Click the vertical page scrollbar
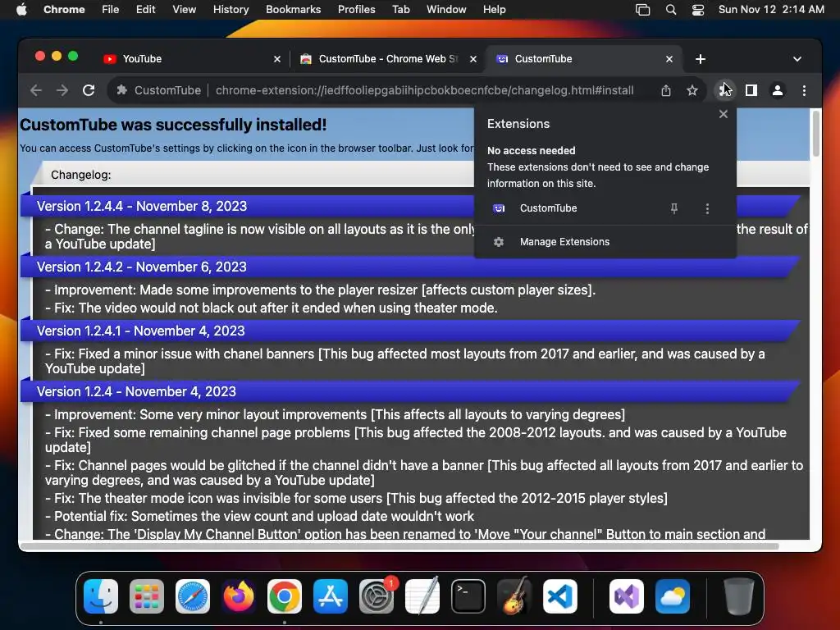The width and height of the screenshot is (840, 630). coord(816,134)
